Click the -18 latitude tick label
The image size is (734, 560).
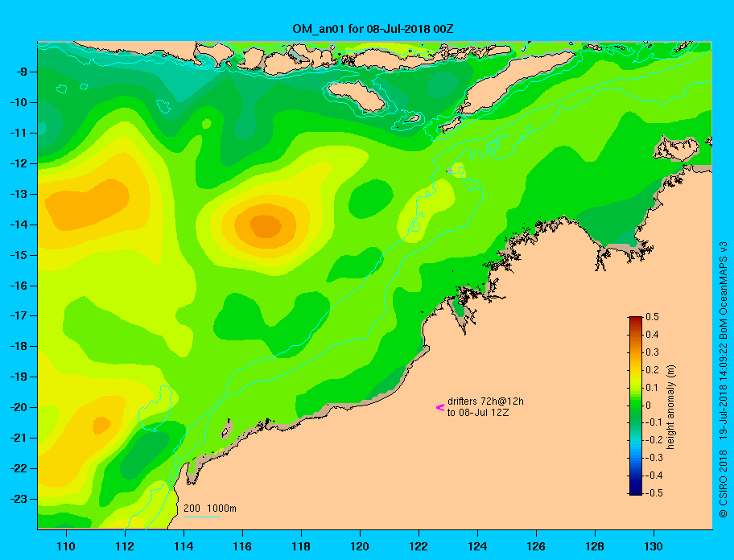pos(19,346)
